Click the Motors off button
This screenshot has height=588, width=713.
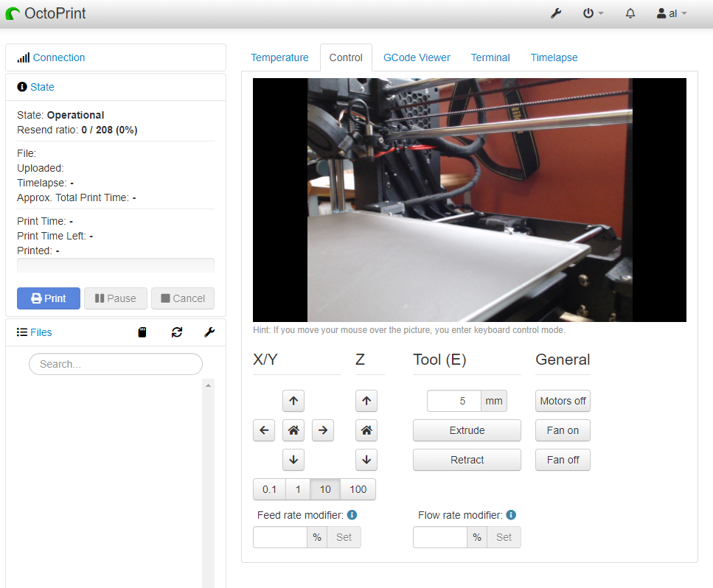(x=563, y=401)
